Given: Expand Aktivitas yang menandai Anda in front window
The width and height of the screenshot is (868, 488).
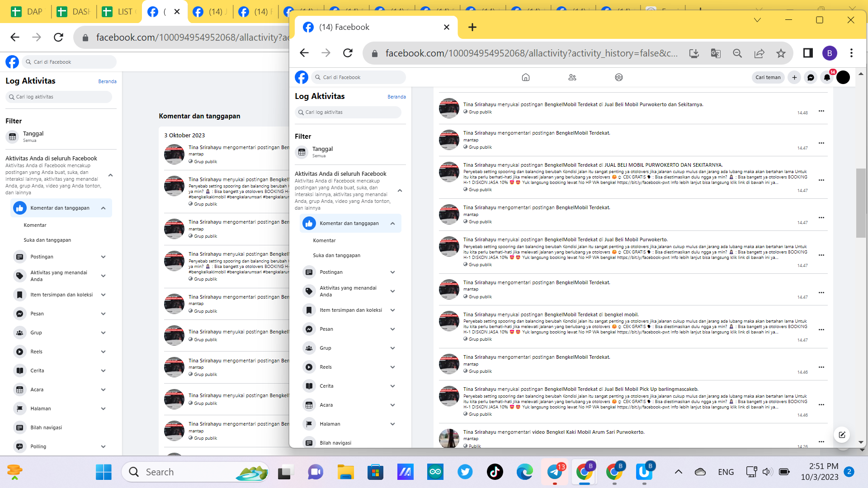Looking at the screenshot, I should 392,291.
